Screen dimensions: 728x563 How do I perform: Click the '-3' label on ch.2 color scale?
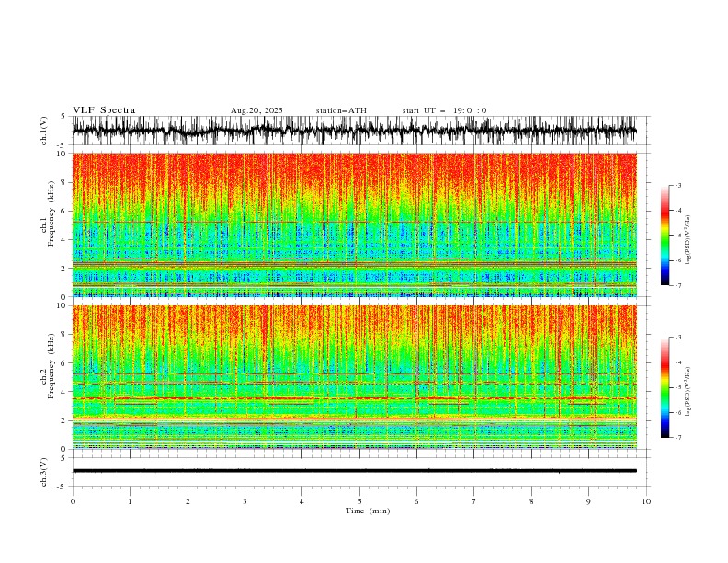[678, 338]
